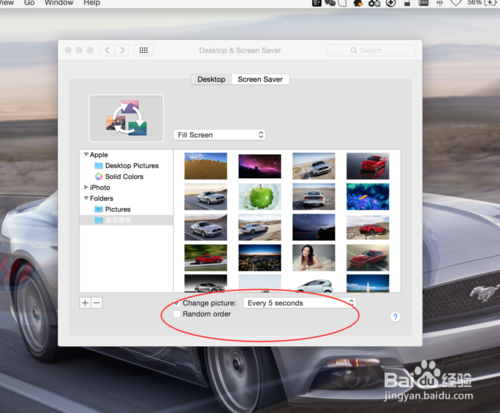Image resolution: width=500 pixels, height=413 pixels.
Task: Click the rotating pictures preview well
Action: pyautogui.click(x=126, y=118)
